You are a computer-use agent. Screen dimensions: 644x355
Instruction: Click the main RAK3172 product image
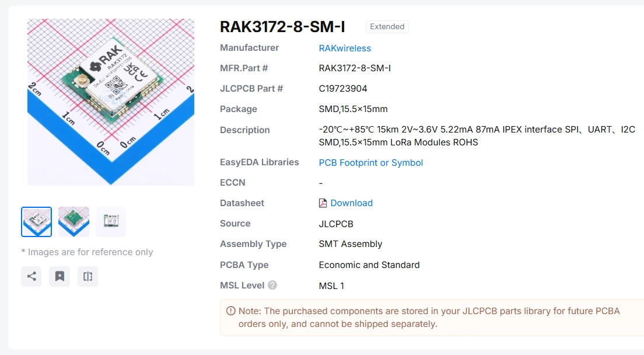111,102
